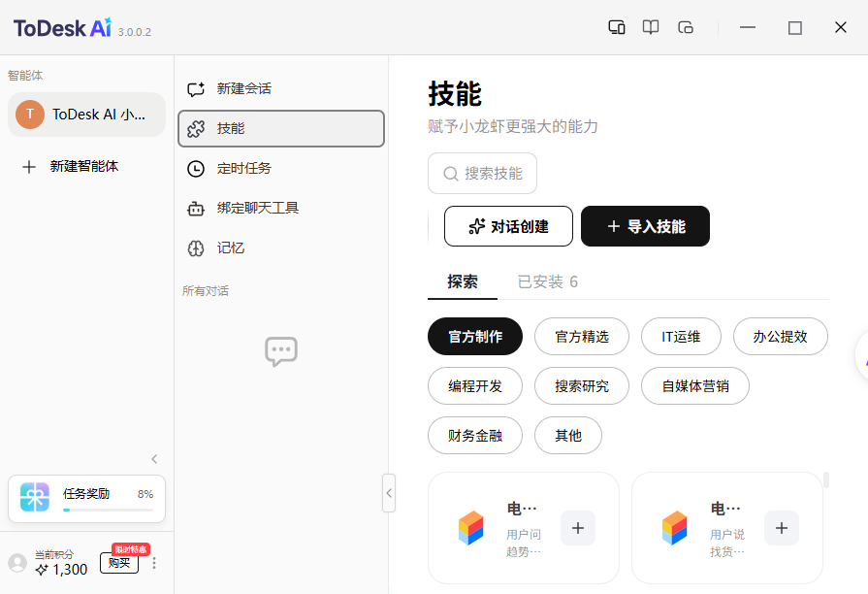This screenshot has height=594, width=868.
Task: Click the 任务奖励 gift icon
Action: pos(34,497)
